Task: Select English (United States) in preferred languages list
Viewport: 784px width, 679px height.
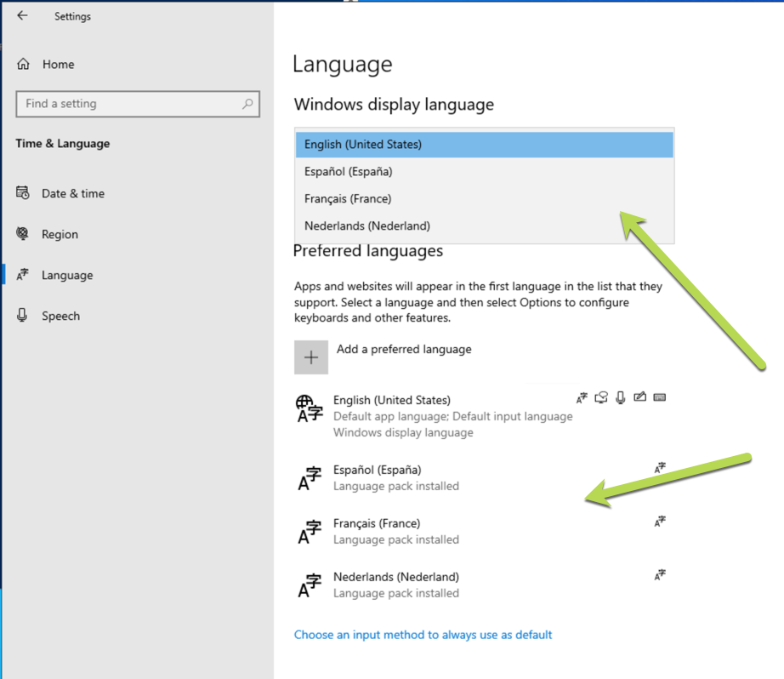Action: tap(480, 415)
